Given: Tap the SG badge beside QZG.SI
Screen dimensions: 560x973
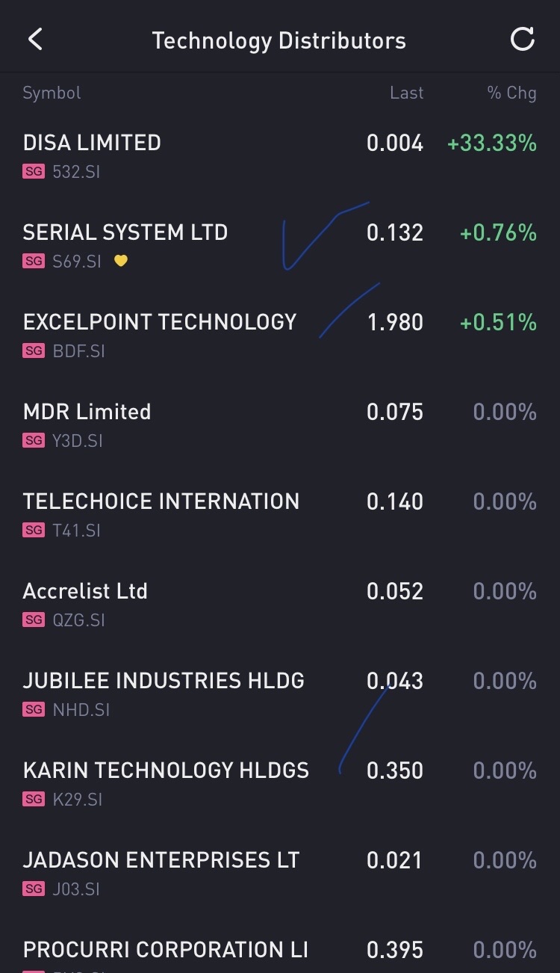Looking at the screenshot, I should [x=34, y=620].
